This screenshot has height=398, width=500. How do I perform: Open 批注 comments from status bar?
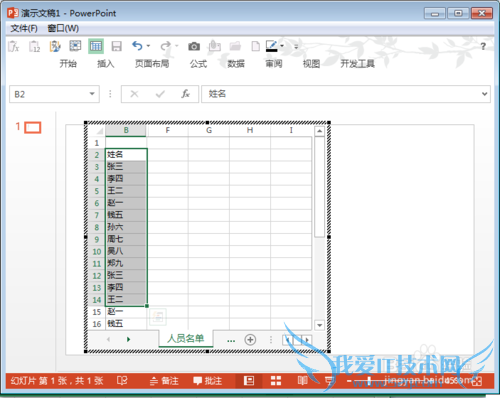pyautogui.click(x=208, y=380)
